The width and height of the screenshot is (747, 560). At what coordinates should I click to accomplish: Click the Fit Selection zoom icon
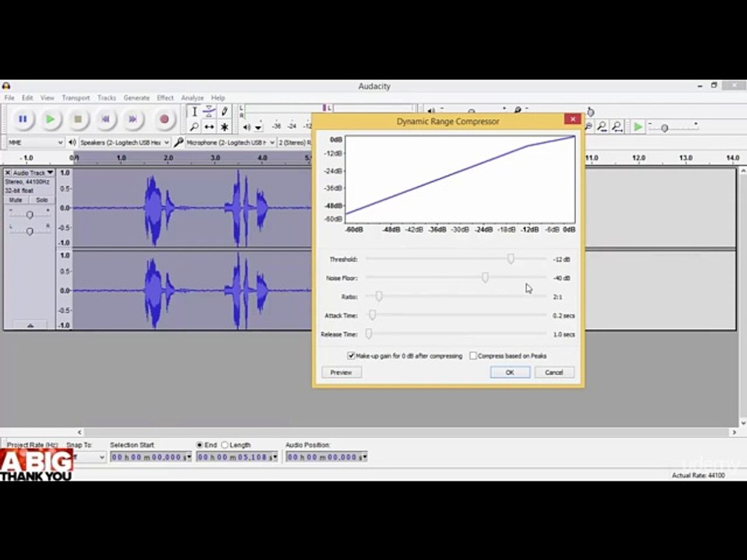pyautogui.click(x=602, y=127)
